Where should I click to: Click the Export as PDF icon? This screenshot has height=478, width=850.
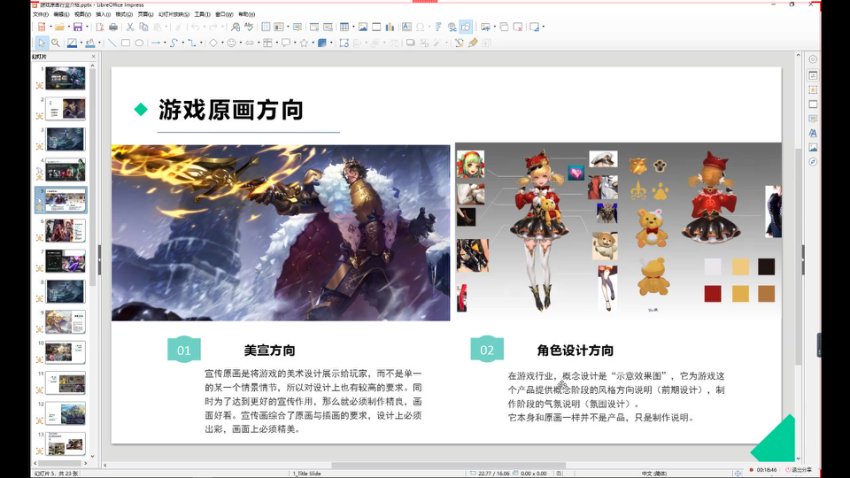pyautogui.click(x=100, y=27)
